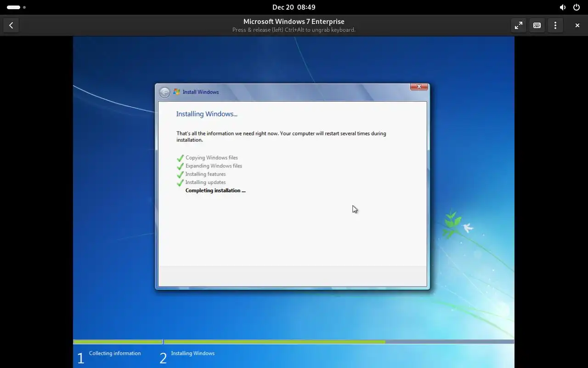Click the green checkmark beside Installing features
Viewport: 588px width, 368px height.
[180, 174]
